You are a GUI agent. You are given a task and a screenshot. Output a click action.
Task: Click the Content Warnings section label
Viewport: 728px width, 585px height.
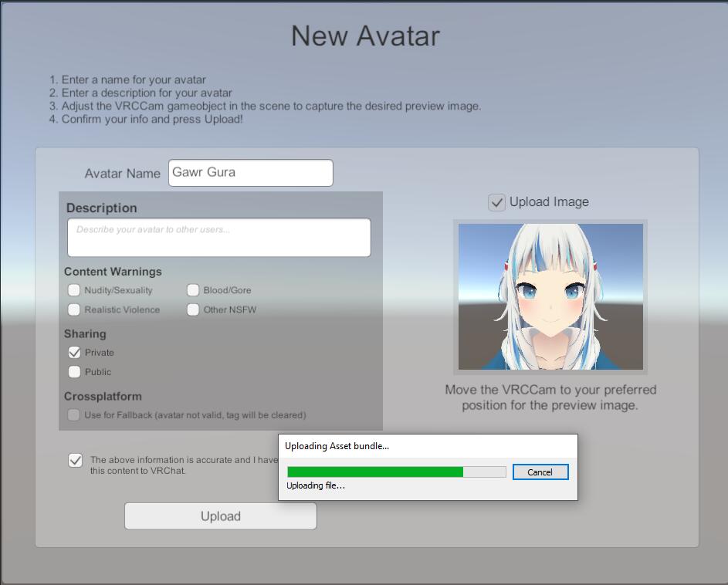click(113, 272)
